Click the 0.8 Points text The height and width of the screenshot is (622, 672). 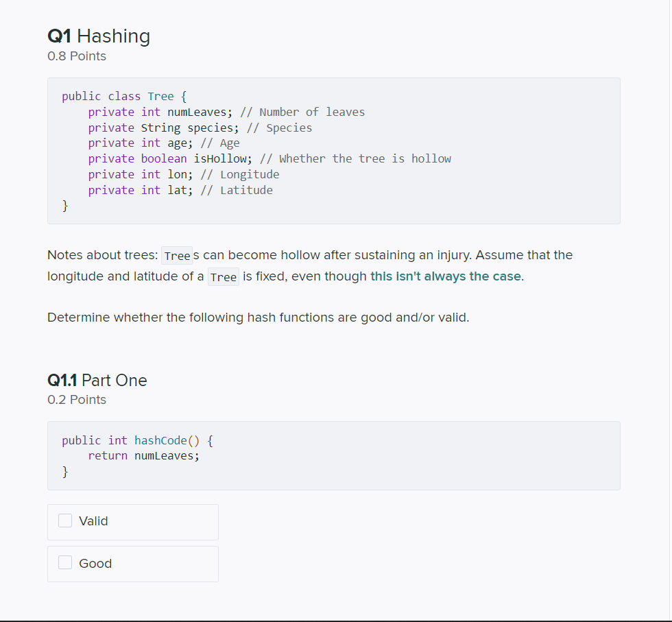77,56
